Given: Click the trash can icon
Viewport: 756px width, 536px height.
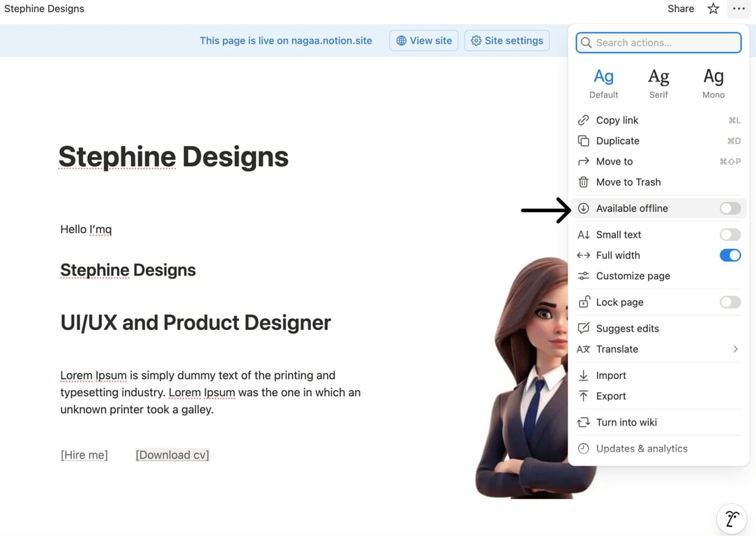Looking at the screenshot, I should click(x=584, y=182).
